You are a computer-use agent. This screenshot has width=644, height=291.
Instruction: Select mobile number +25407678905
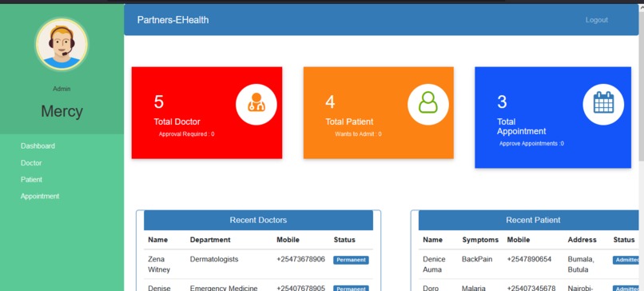(300, 288)
